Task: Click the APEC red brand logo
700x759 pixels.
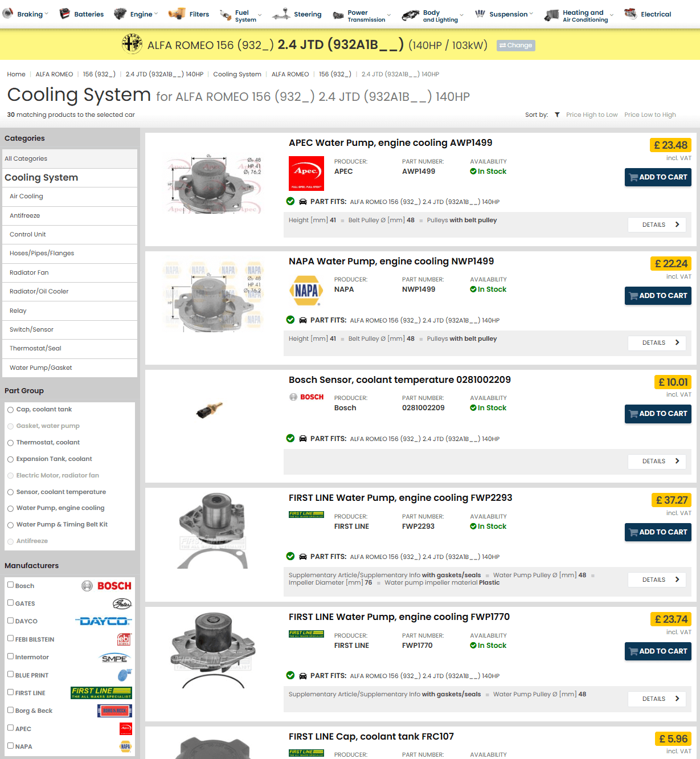Action: point(306,173)
